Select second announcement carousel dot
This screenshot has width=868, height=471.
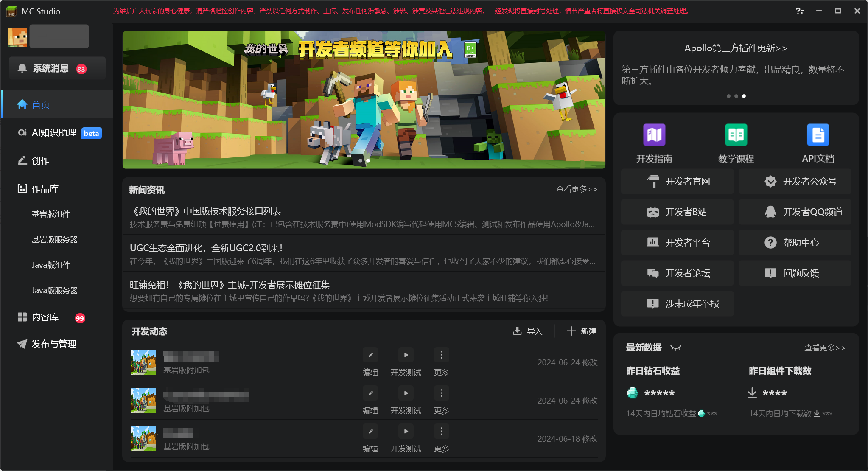coord(736,96)
